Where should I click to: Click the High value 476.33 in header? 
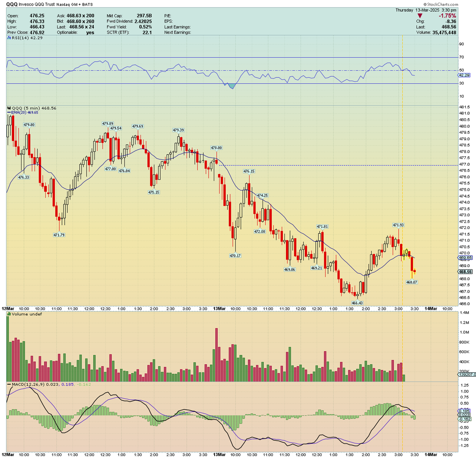37,21
